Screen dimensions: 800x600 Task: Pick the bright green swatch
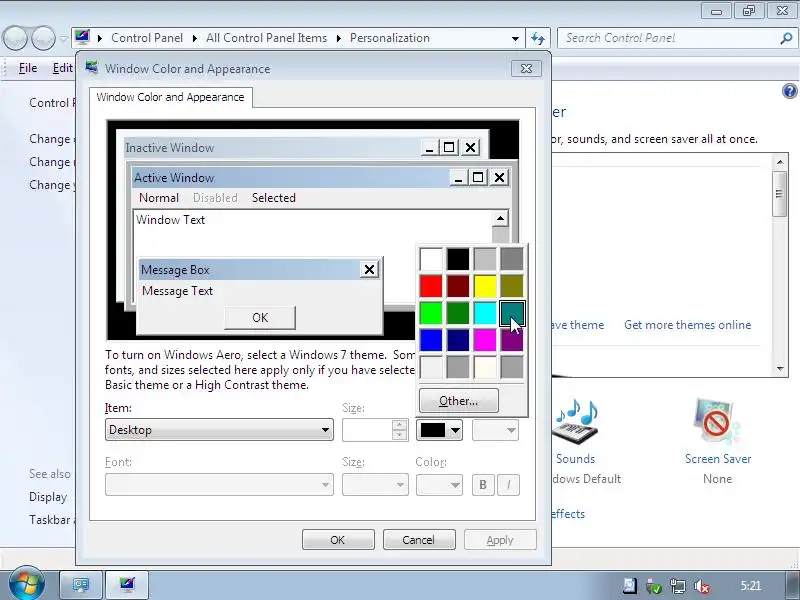(x=431, y=313)
